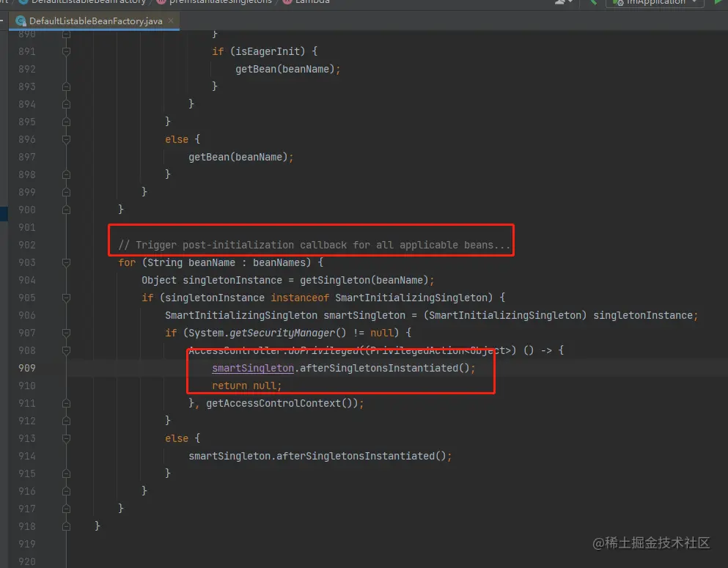The image size is (728, 568).
Task: Close the DefaultListableBeanFactory.java tab
Action: (170, 21)
